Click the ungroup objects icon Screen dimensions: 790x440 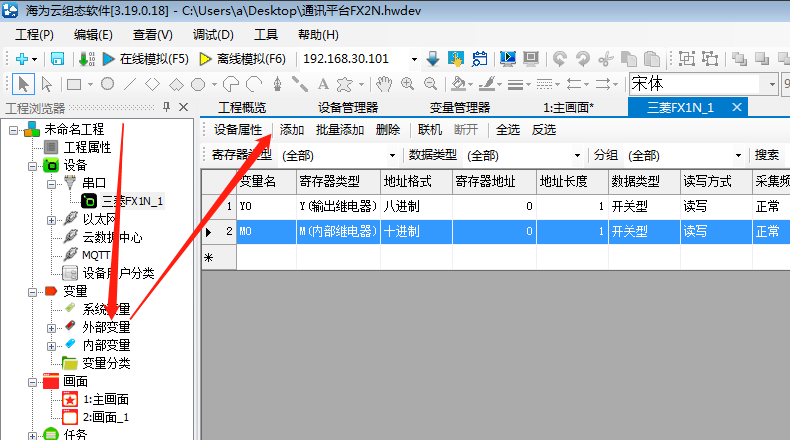[710, 59]
